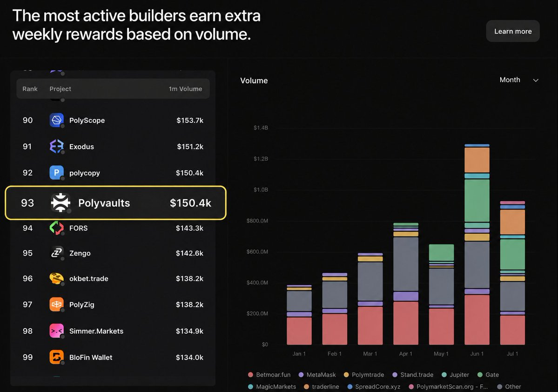Image resolution: width=558 pixels, height=392 pixels.
Task: Sort by the Rank column header
Action: 30,89
